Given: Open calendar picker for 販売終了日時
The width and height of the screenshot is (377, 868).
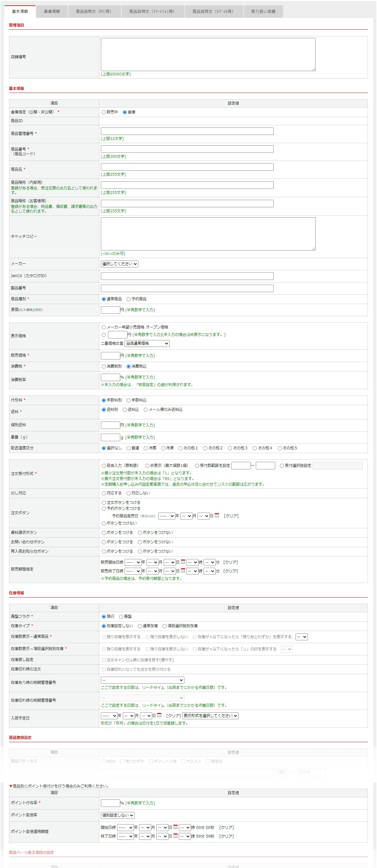Looking at the screenshot, I should (x=183, y=571).
